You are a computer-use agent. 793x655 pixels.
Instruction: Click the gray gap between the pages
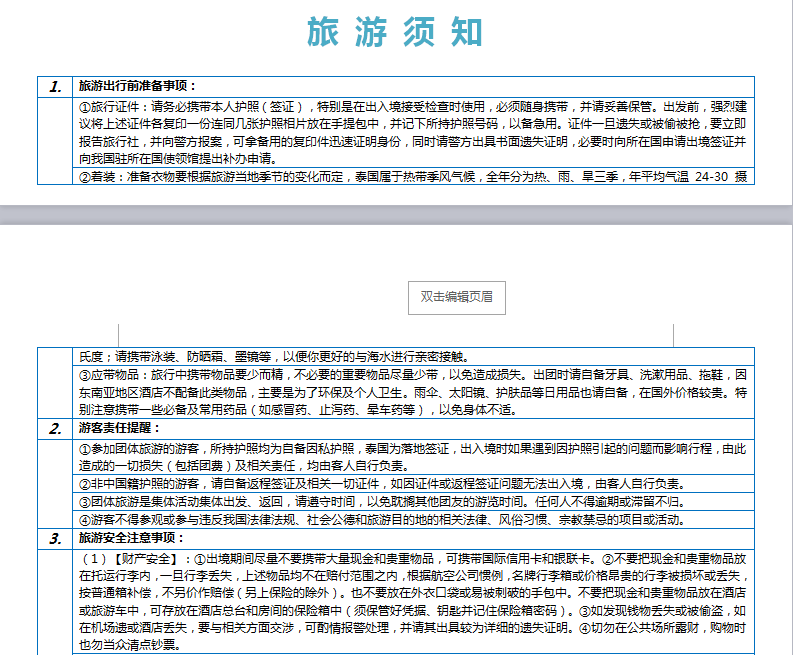396,214
